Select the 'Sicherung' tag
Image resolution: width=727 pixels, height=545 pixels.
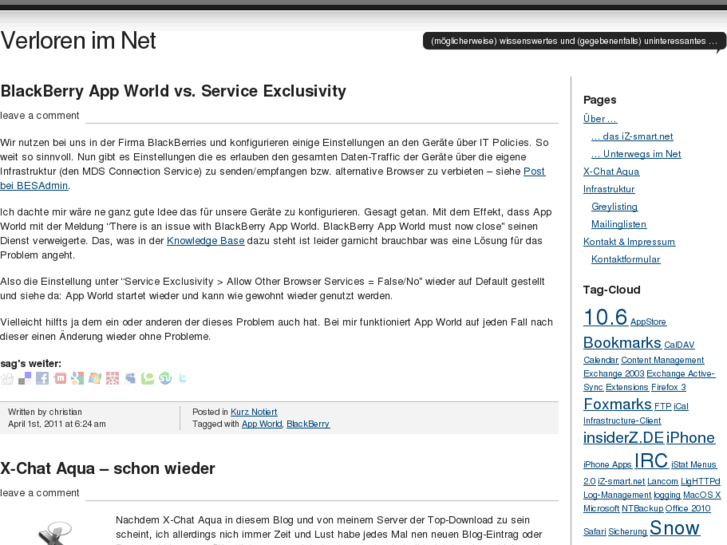click(x=628, y=532)
